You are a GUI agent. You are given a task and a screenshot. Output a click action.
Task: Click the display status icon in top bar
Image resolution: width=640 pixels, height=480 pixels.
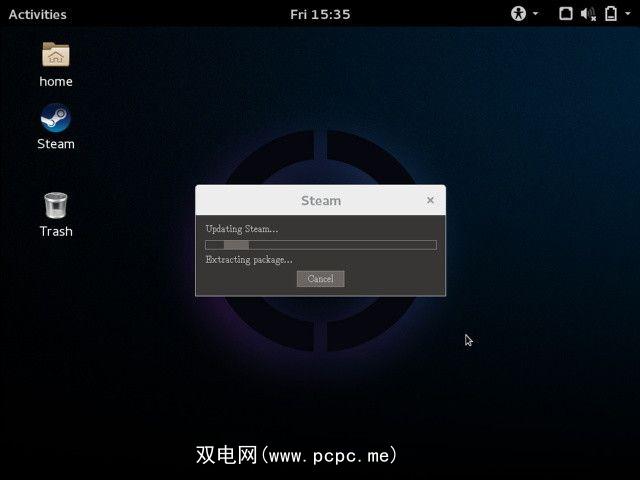pos(566,14)
